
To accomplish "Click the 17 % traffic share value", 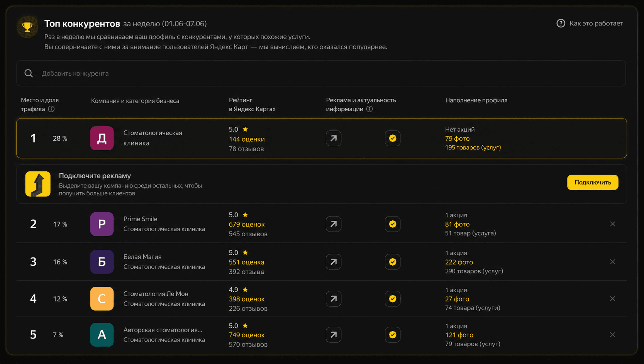I will pyautogui.click(x=60, y=224).
